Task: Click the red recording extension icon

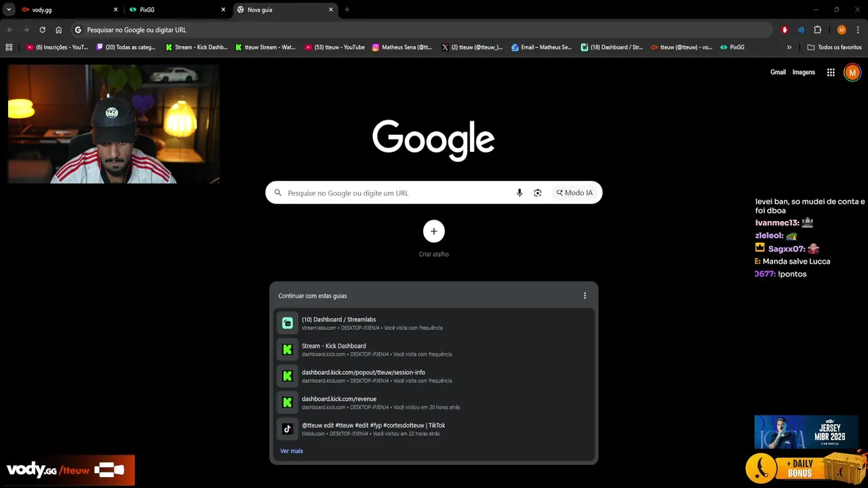Action: 785,30
